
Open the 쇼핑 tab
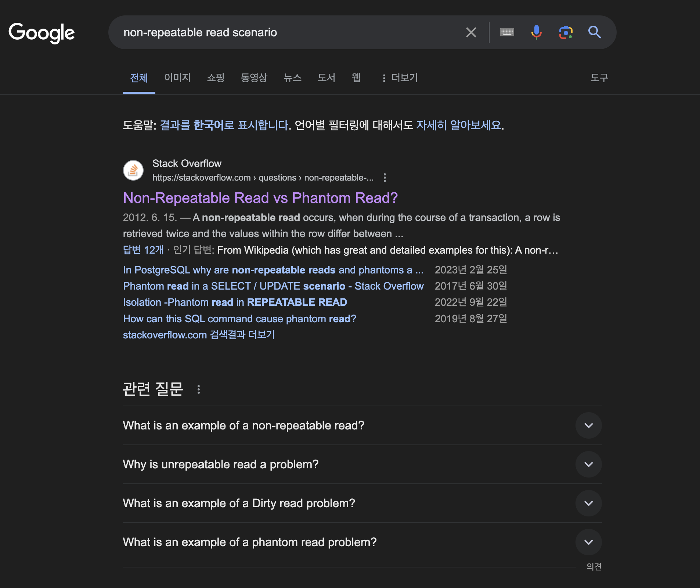point(216,78)
